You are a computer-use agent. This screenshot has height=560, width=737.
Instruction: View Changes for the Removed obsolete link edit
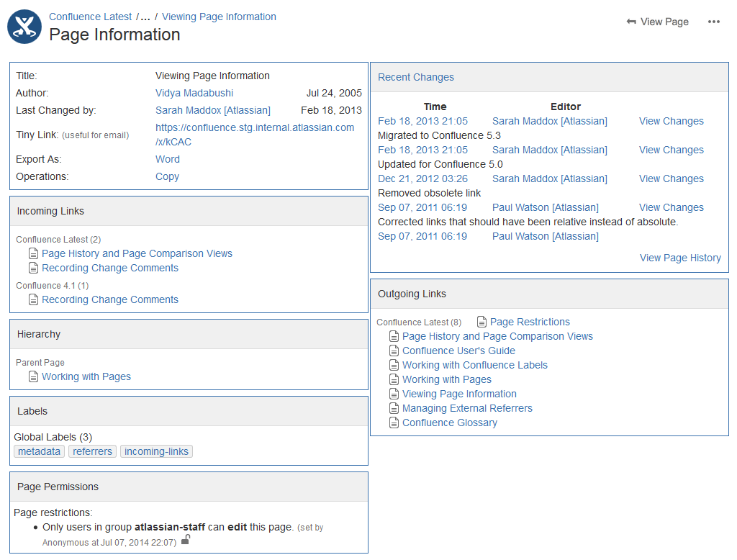(672, 179)
